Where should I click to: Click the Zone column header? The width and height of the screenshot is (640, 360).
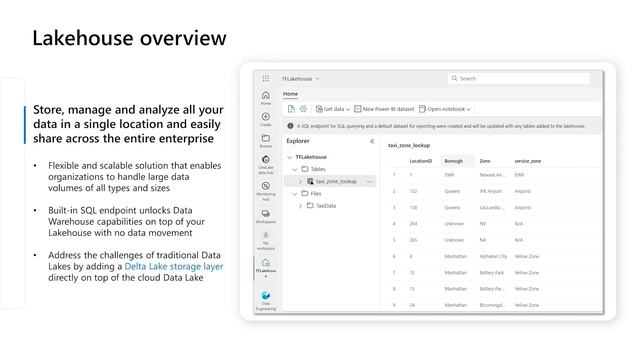coord(485,161)
